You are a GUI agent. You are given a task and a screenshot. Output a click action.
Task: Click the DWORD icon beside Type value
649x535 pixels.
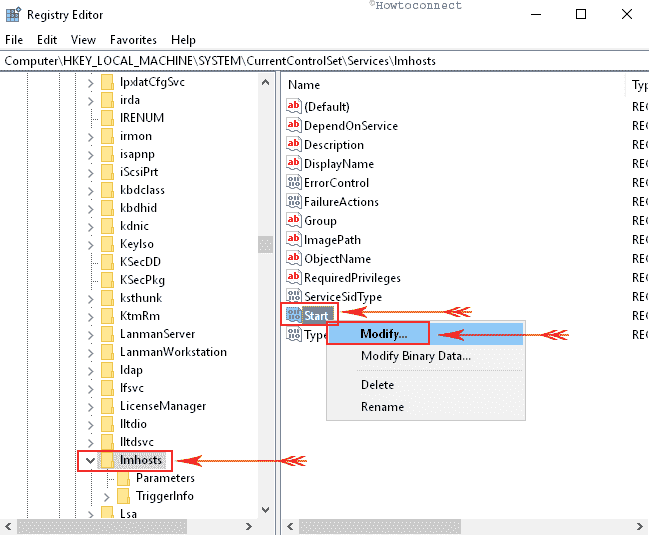293,334
